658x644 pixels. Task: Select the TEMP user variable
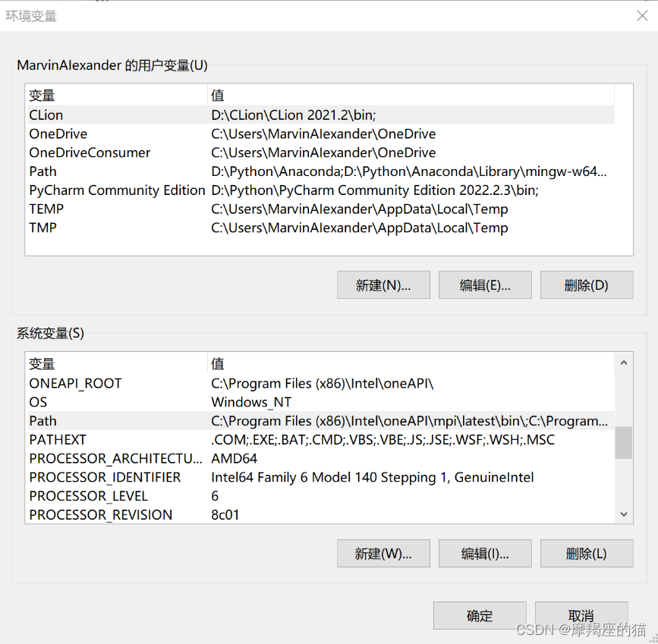[x=114, y=209]
